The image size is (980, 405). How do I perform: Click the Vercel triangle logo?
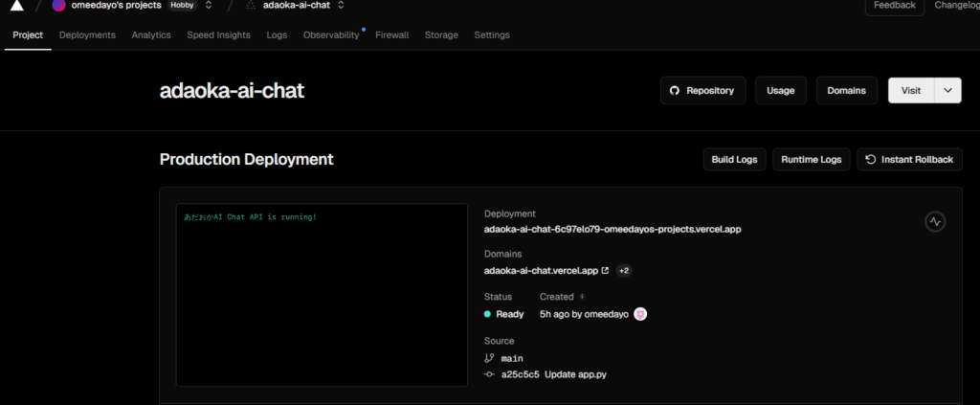(16, 6)
